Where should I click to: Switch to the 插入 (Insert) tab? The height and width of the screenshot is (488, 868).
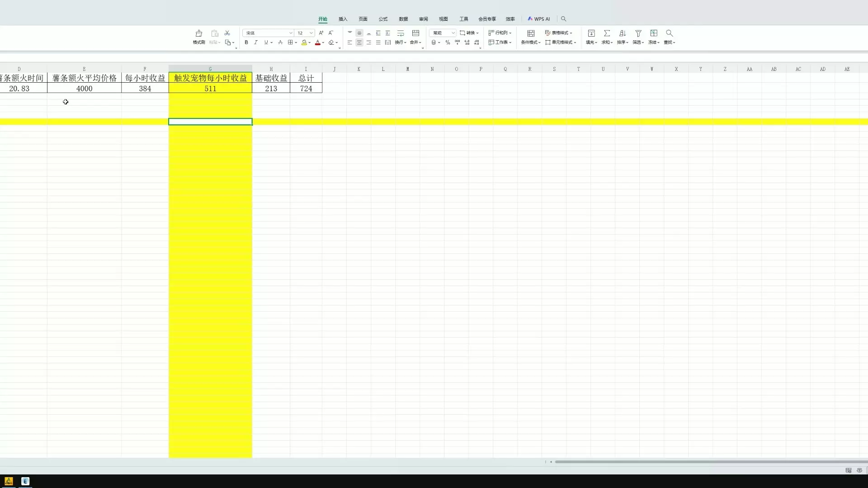pos(343,19)
